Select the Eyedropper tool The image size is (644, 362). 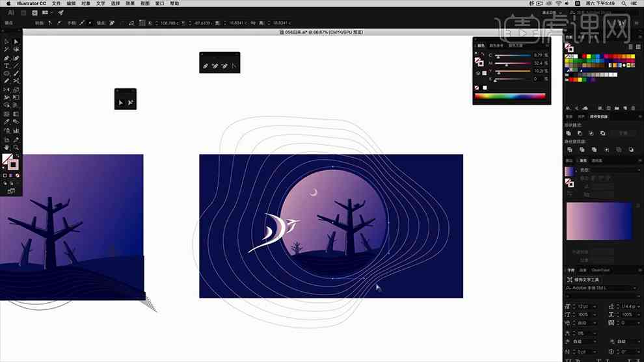pos(7,122)
